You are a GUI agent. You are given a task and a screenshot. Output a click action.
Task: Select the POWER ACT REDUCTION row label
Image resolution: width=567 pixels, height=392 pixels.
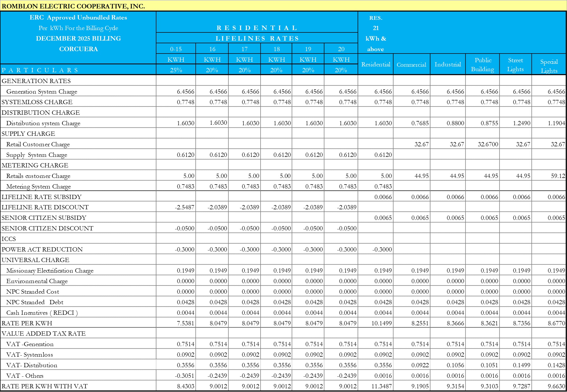[42, 249]
